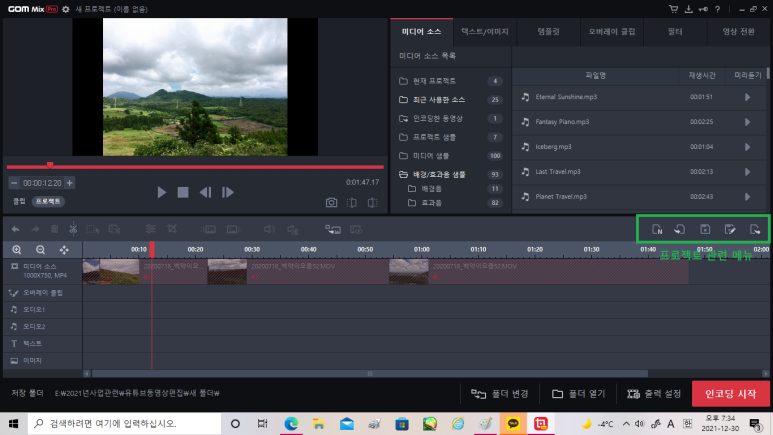Open 출력 설정 output settings
The width and height of the screenshot is (773, 435).
[654, 394]
